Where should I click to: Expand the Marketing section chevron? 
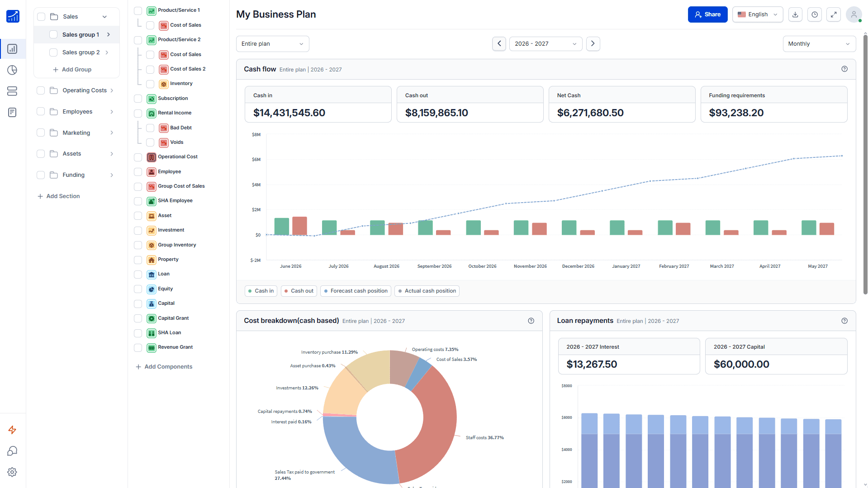click(x=112, y=133)
